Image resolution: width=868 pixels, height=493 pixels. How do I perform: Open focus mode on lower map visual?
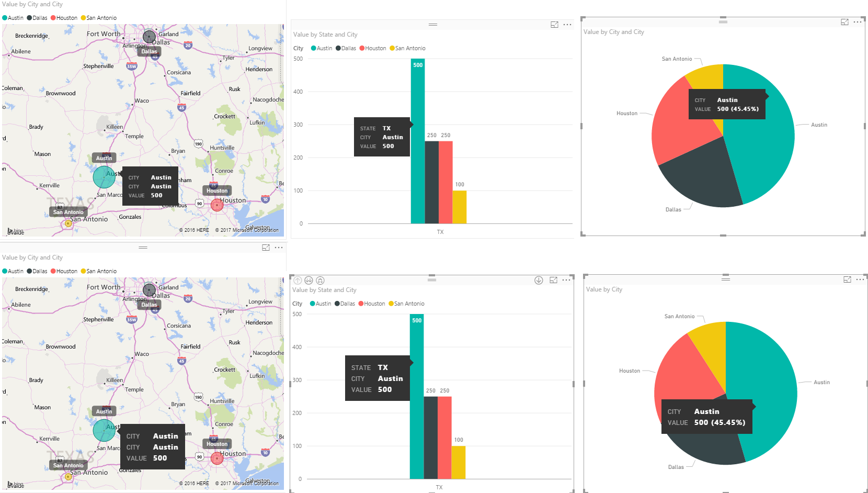tap(266, 248)
